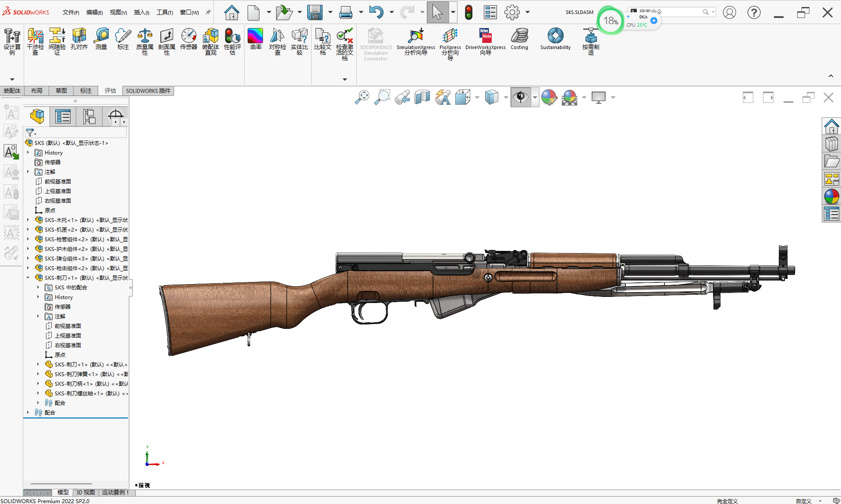The width and height of the screenshot is (841, 504).
Task: Select the top-level 原点 origin item
Action: tap(50, 210)
